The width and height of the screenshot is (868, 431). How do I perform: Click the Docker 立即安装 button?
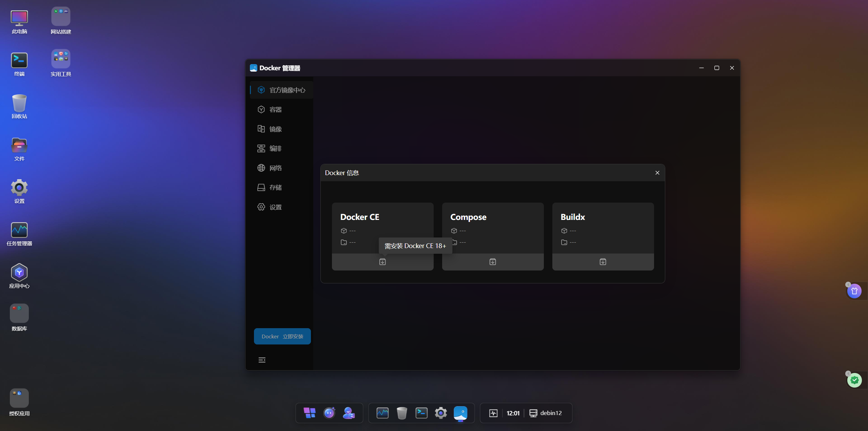(x=282, y=336)
